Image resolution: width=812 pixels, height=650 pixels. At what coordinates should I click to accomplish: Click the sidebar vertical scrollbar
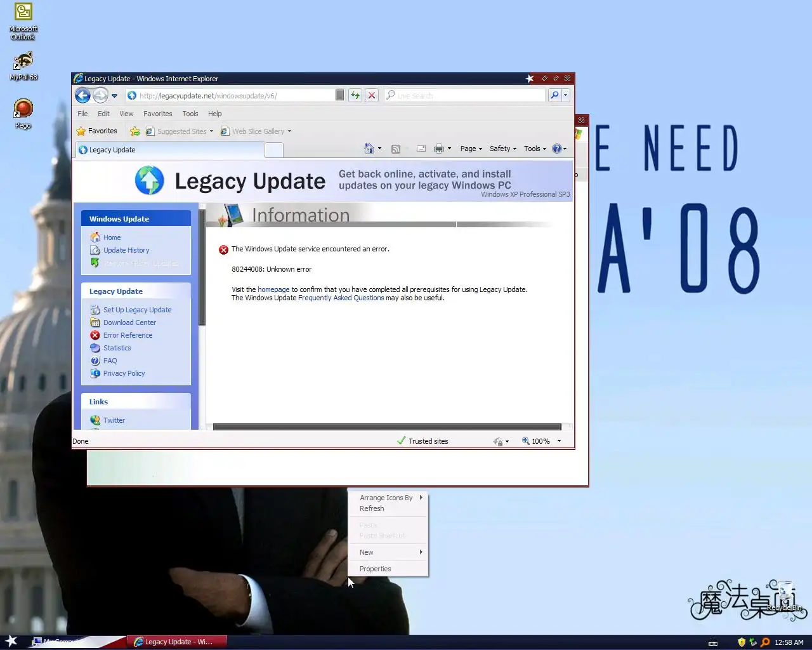point(202,268)
